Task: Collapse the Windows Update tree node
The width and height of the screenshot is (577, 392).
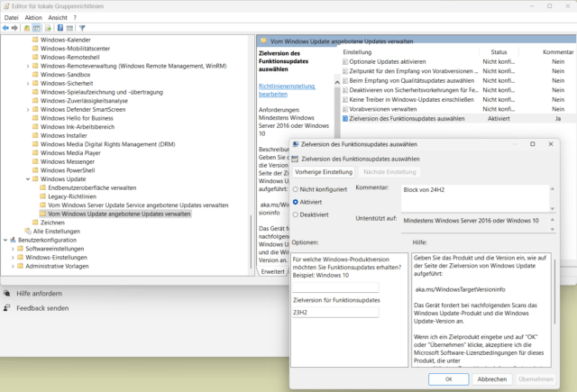Action: click(x=26, y=178)
